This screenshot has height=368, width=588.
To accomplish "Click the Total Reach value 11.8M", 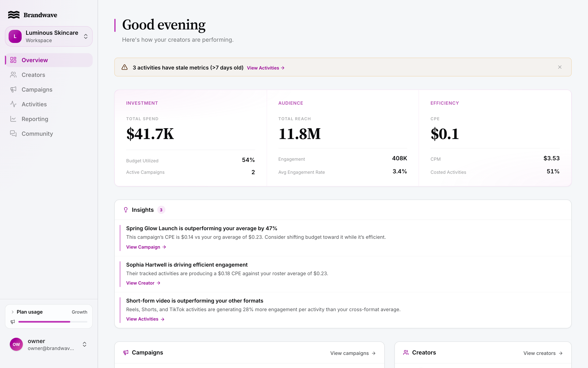I will 299,134.
